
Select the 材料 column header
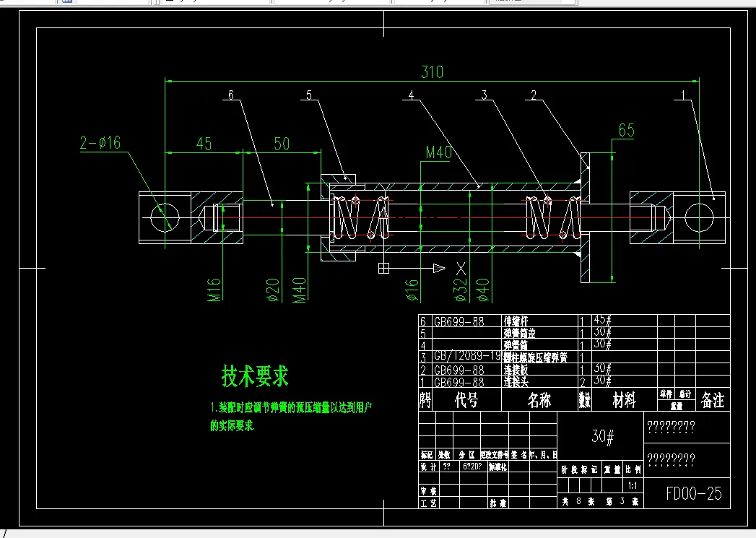624,400
